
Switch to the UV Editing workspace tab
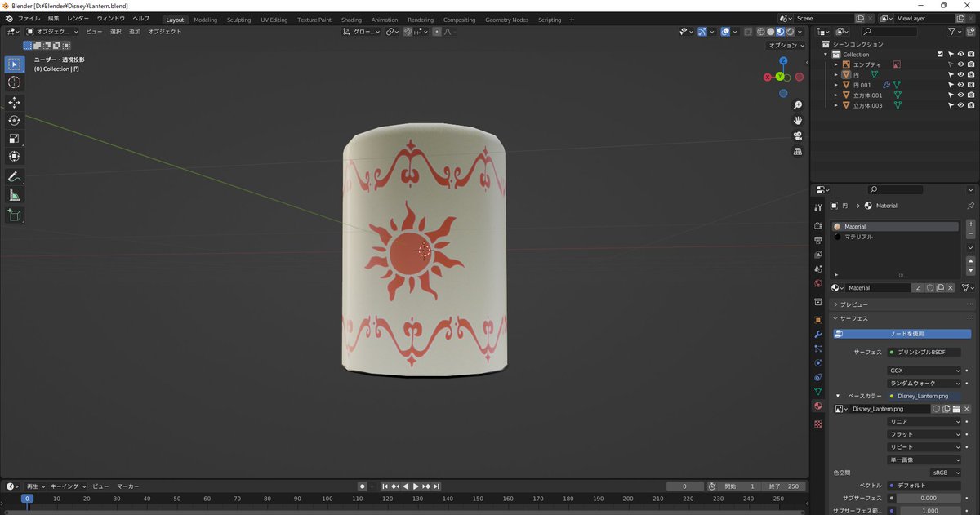[x=274, y=20]
